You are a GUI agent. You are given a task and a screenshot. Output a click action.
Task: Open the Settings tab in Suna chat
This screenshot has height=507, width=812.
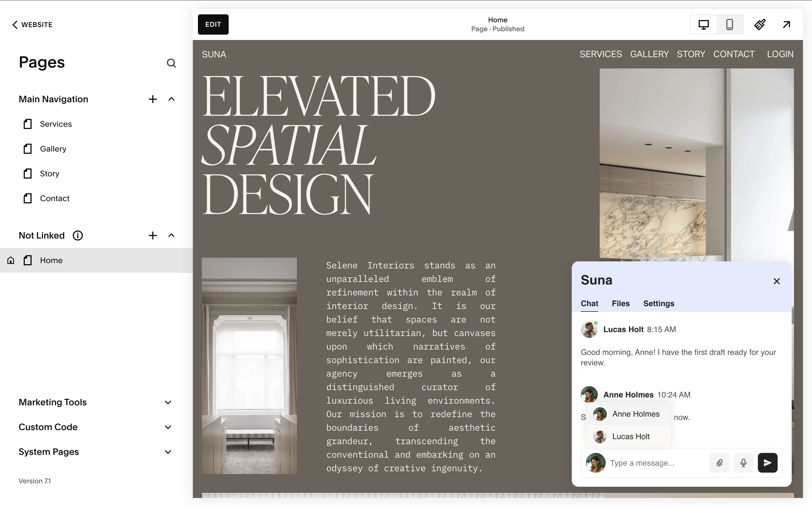point(658,303)
